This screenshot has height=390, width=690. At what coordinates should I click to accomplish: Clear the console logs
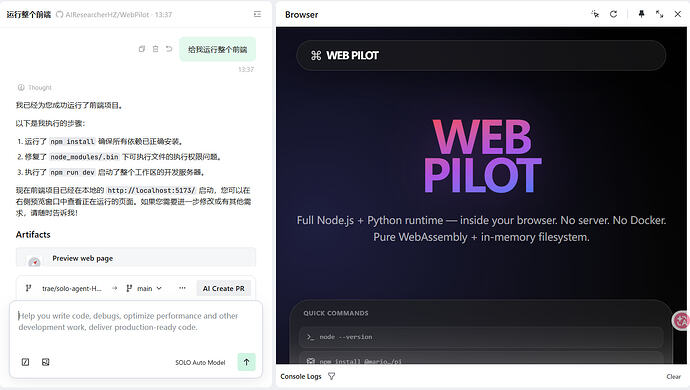click(x=673, y=377)
